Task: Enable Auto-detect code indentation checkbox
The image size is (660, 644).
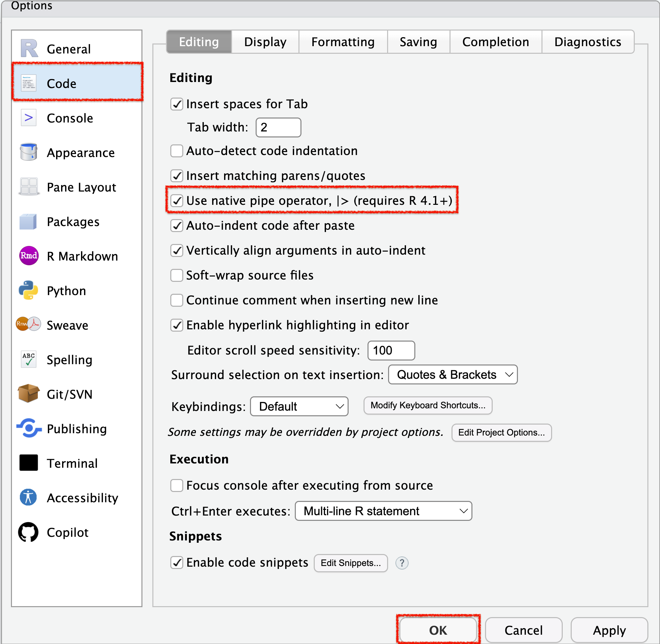Action: click(177, 151)
